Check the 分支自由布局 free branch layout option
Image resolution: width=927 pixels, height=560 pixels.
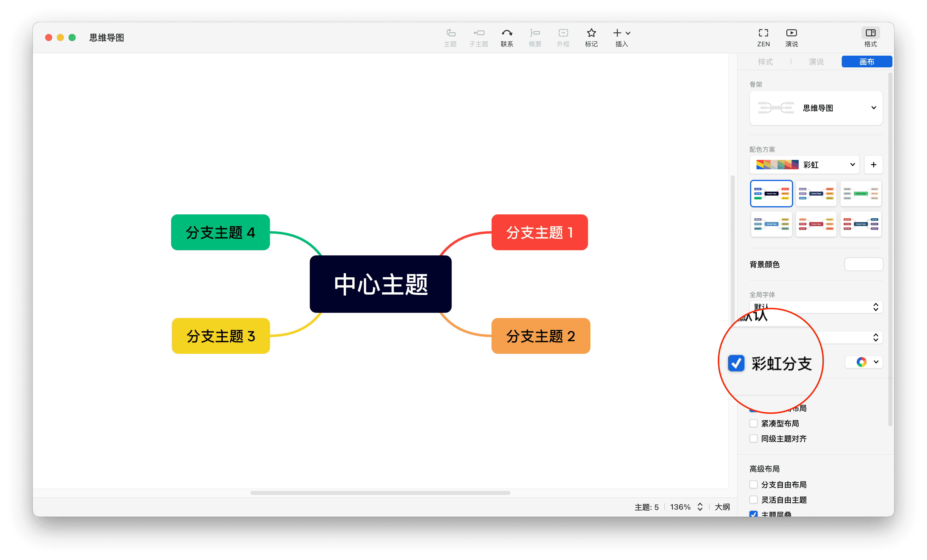click(x=754, y=484)
